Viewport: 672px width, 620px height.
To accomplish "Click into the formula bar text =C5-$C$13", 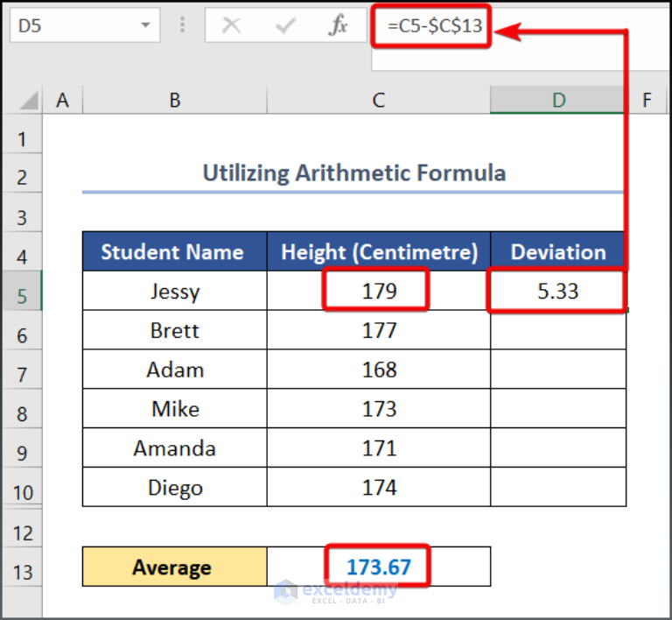I will [x=435, y=25].
